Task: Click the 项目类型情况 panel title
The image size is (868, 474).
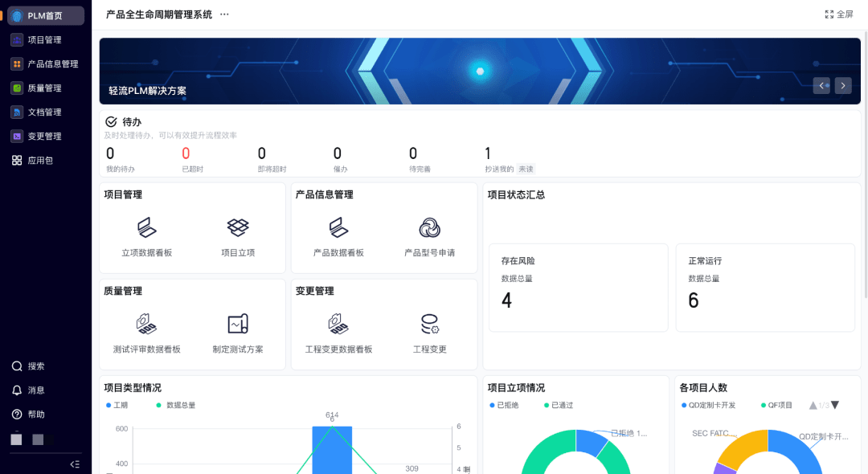Action: tap(133, 388)
